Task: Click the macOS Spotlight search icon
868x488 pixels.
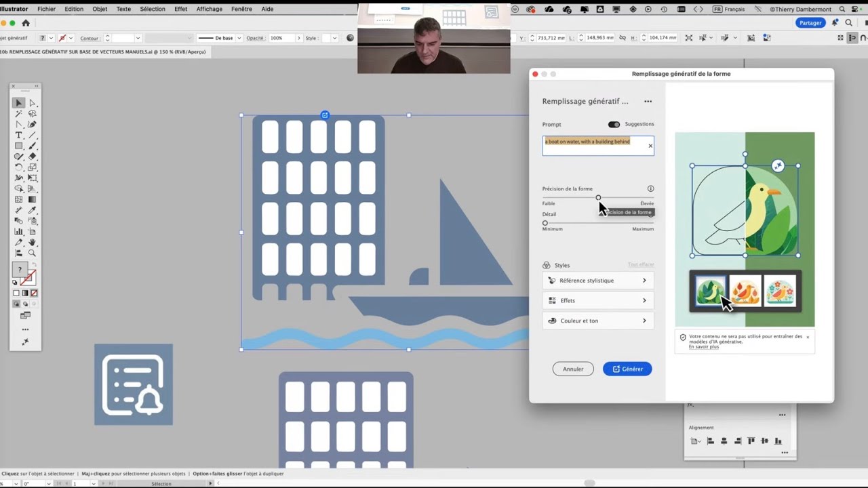Action: (x=842, y=9)
